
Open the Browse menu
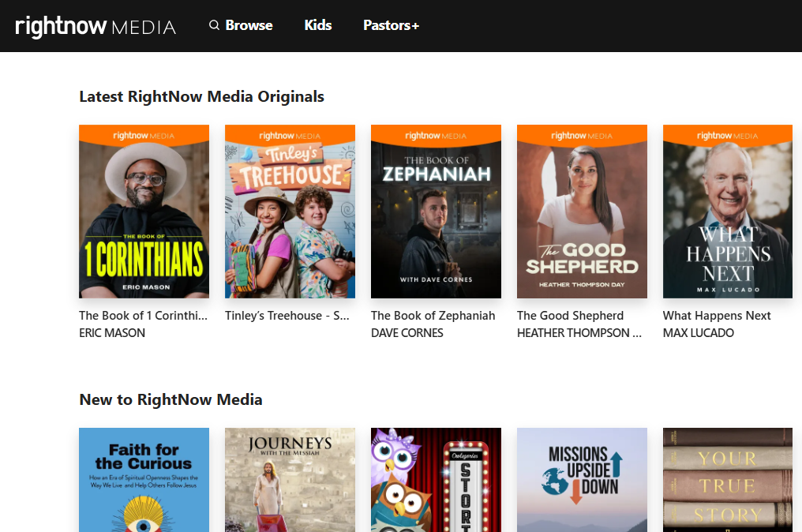249,25
